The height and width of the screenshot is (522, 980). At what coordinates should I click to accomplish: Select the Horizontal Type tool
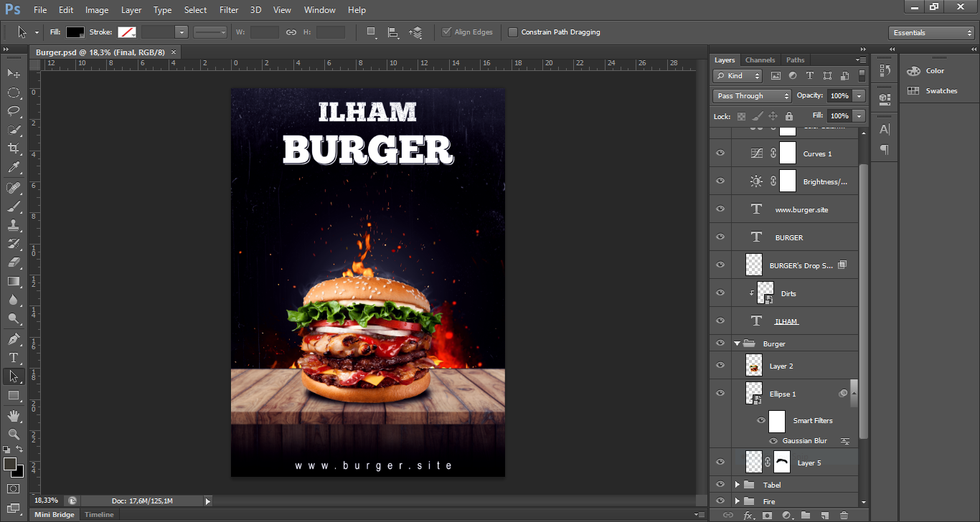(14, 358)
